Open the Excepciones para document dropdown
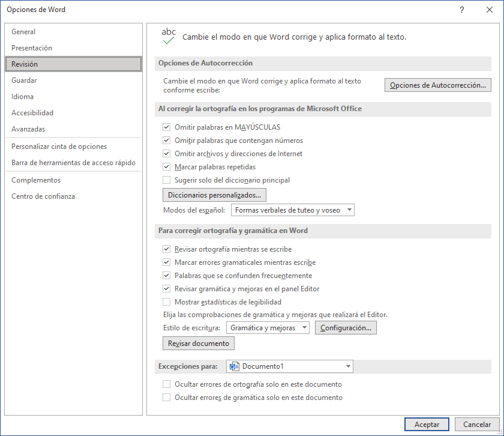Screen dimensions: 504x436 point(290,366)
